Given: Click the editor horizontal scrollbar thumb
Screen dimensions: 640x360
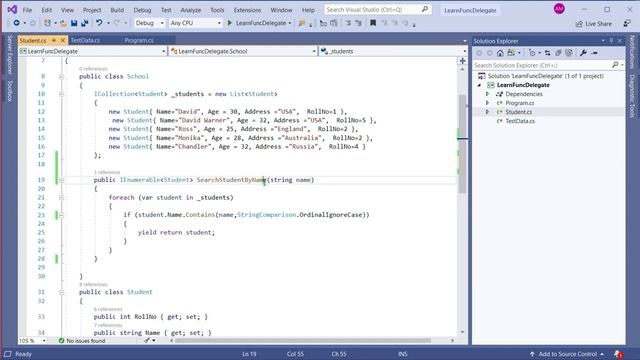Looking at the screenshot, I should coord(303,340).
